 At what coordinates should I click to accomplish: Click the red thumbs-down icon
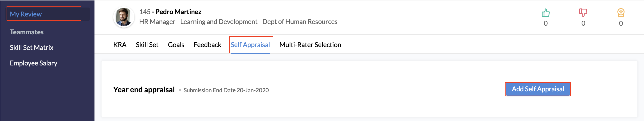coord(583,13)
